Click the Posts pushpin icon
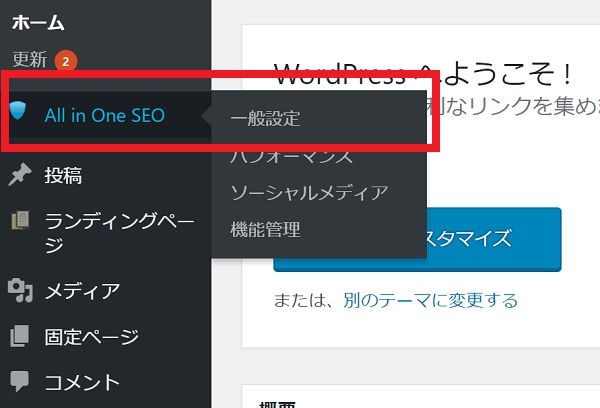The image size is (600, 408). pos(20,175)
